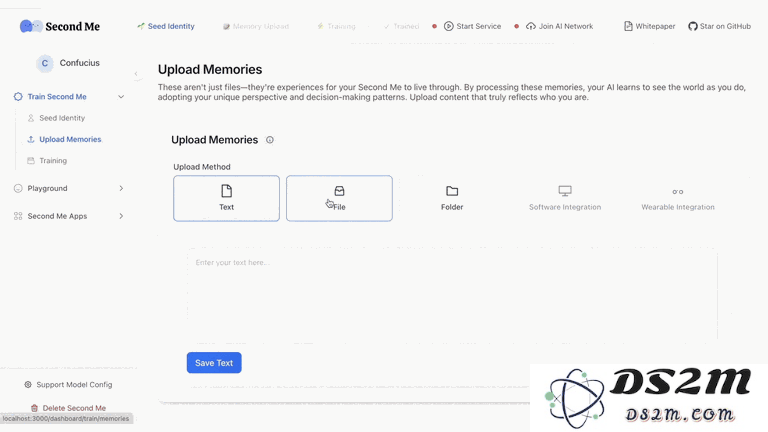Click the Training icon in sidebar
Image resolution: width=768 pixels, height=432 pixels.
pyautogui.click(x=31, y=161)
